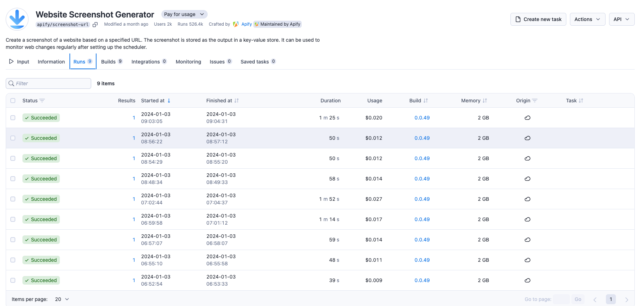Screen dimensions: 644x306
Task: Click the origin icon for the 06:55:10 run
Action: [x=528, y=260]
